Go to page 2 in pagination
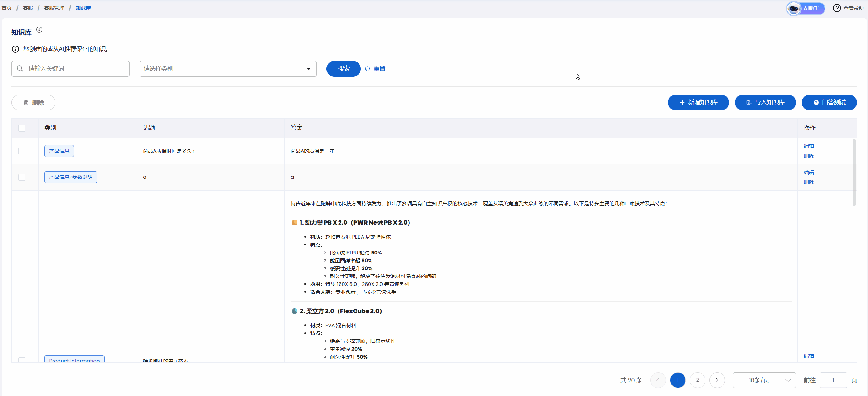The width and height of the screenshot is (868, 396). point(697,380)
